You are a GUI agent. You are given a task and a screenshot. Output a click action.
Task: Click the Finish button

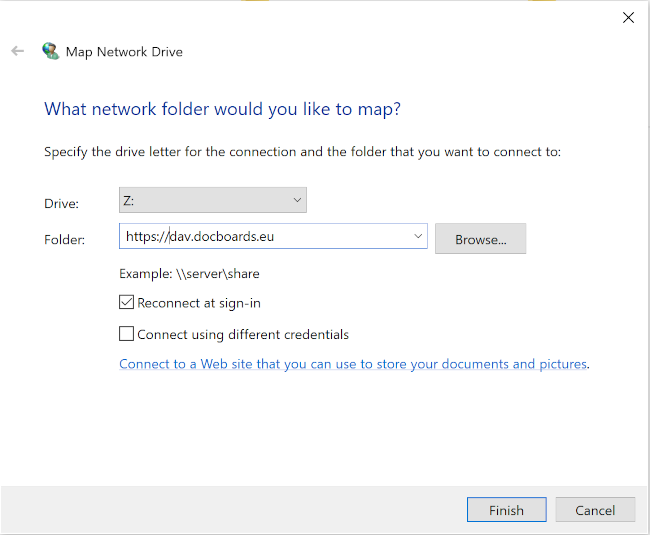(x=506, y=510)
